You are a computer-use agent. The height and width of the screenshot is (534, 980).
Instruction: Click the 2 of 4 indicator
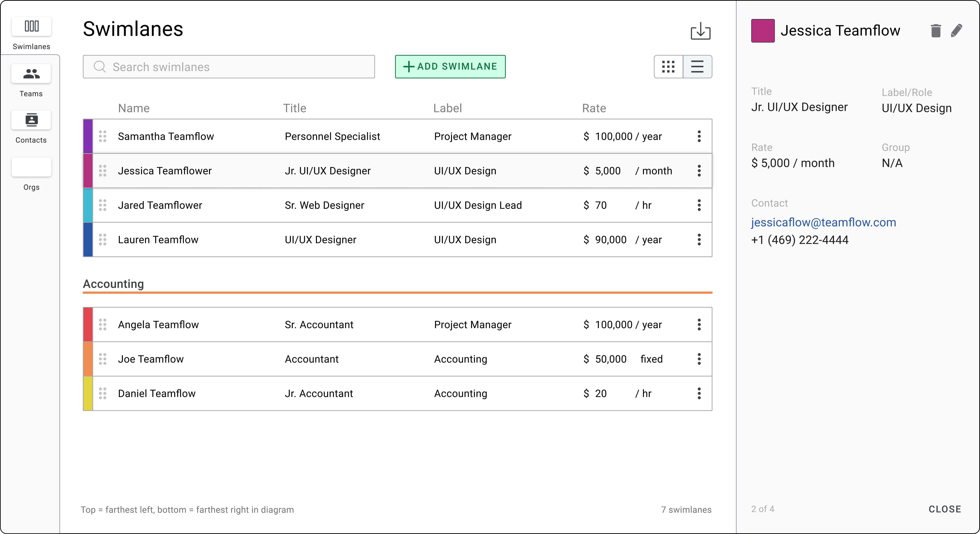763,509
